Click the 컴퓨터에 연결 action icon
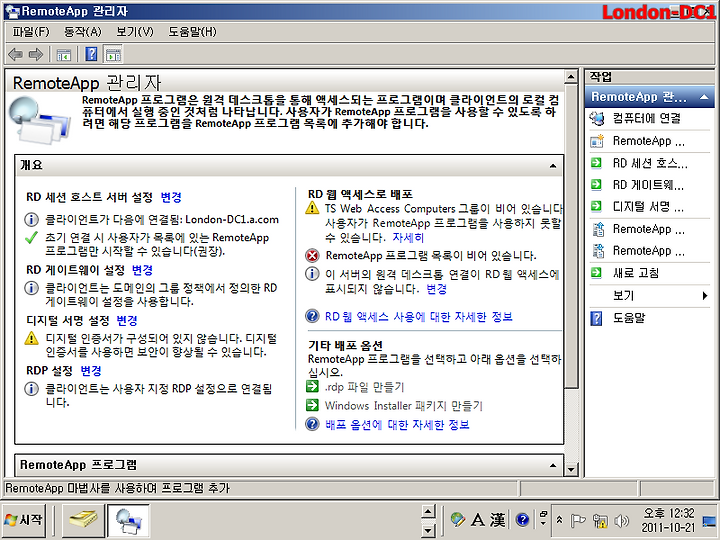This screenshot has width=720, height=540. 597,118
